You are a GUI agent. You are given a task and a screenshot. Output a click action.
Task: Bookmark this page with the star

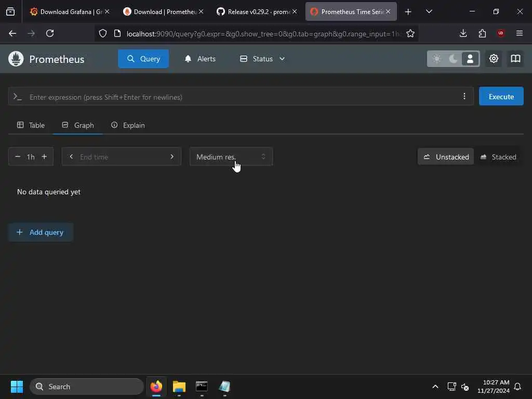click(410, 33)
